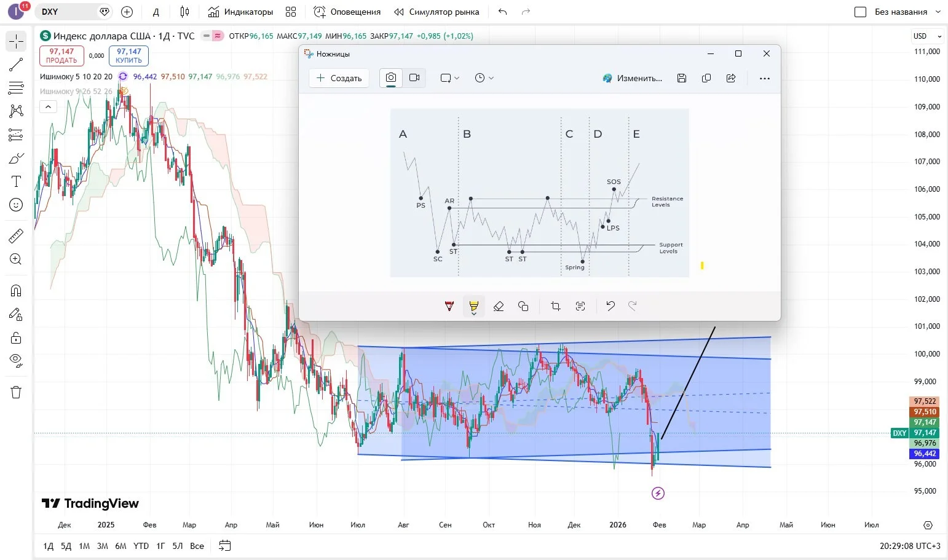Open the go-to-date calendar icon
Screen dimensions: 948x560
[225, 546]
